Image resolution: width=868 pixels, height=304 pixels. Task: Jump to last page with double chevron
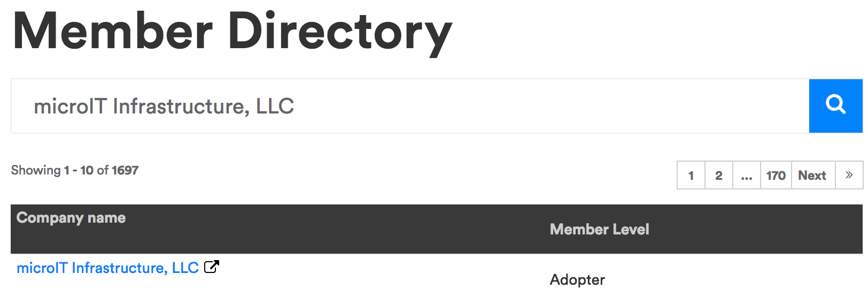(849, 175)
